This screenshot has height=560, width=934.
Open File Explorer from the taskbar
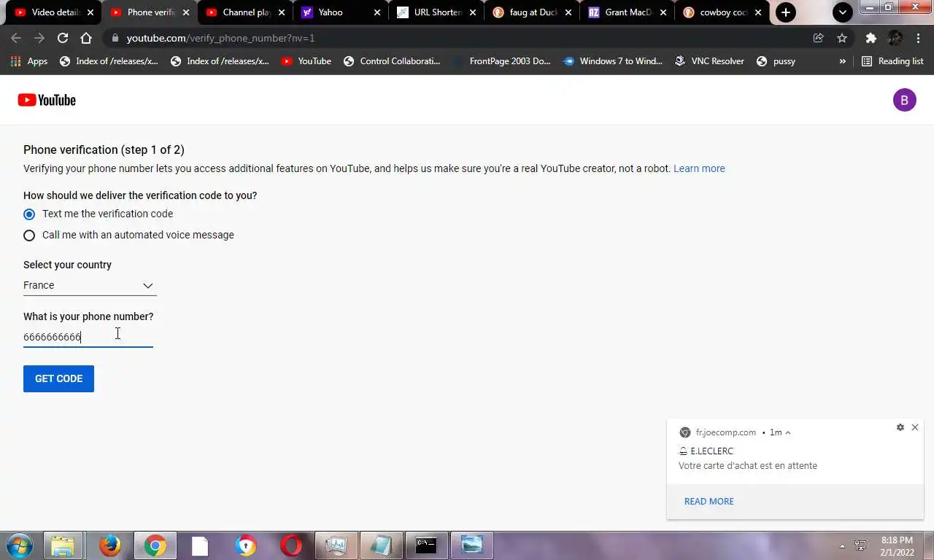pyautogui.click(x=63, y=545)
